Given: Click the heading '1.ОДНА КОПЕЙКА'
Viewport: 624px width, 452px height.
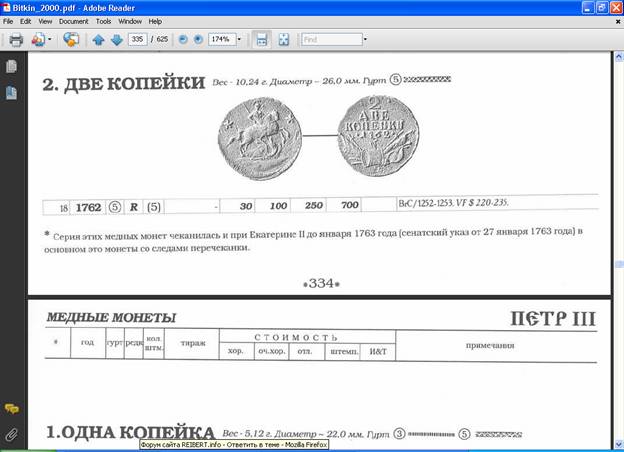Looking at the screenshot, I should click(131, 433).
